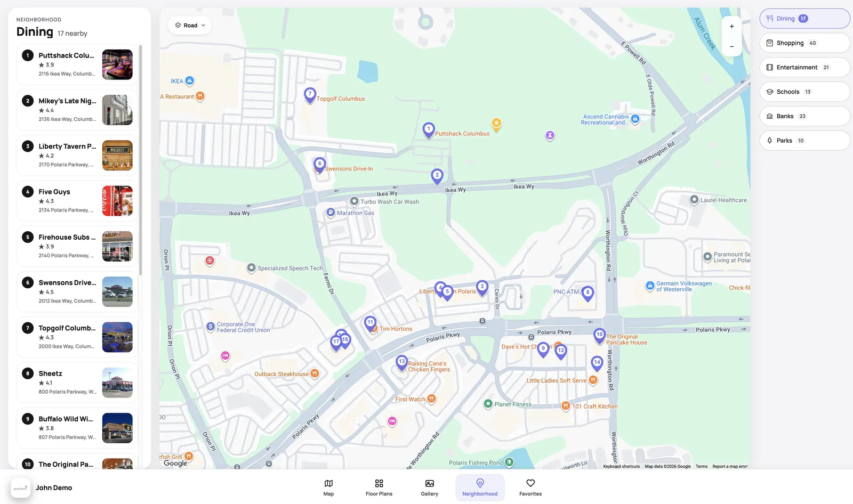Viewport: 853px width, 504px height.
Task: Click the Little Ladies Soft Serve pin
Action: [593, 380]
